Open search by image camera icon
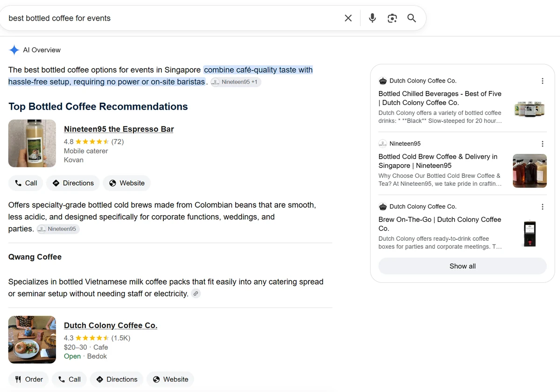Image resolution: width=560 pixels, height=392 pixels. point(392,18)
